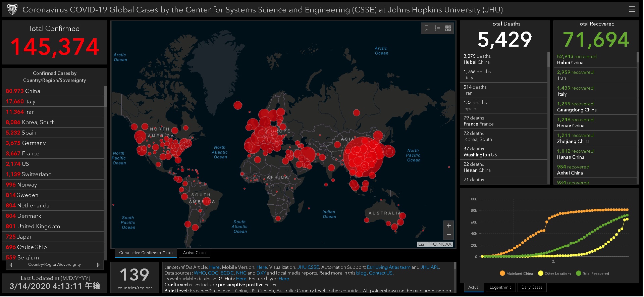Open the hamburger menu in the header
Image resolution: width=644 pixels, height=297 pixels.
[632, 9]
